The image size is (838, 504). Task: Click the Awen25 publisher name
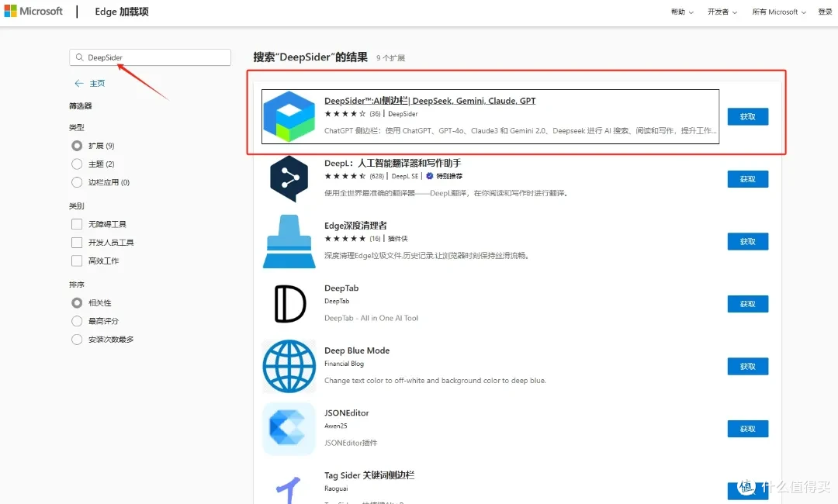pyautogui.click(x=336, y=426)
